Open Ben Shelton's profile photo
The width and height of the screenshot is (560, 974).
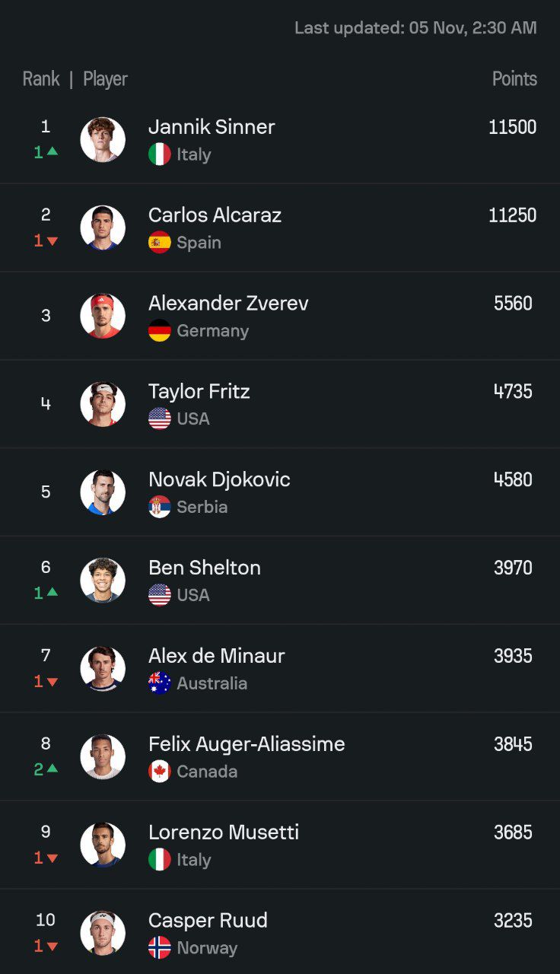click(103, 580)
